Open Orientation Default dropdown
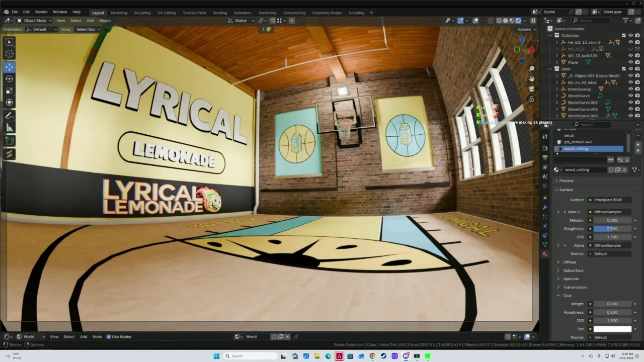 click(42, 29)
